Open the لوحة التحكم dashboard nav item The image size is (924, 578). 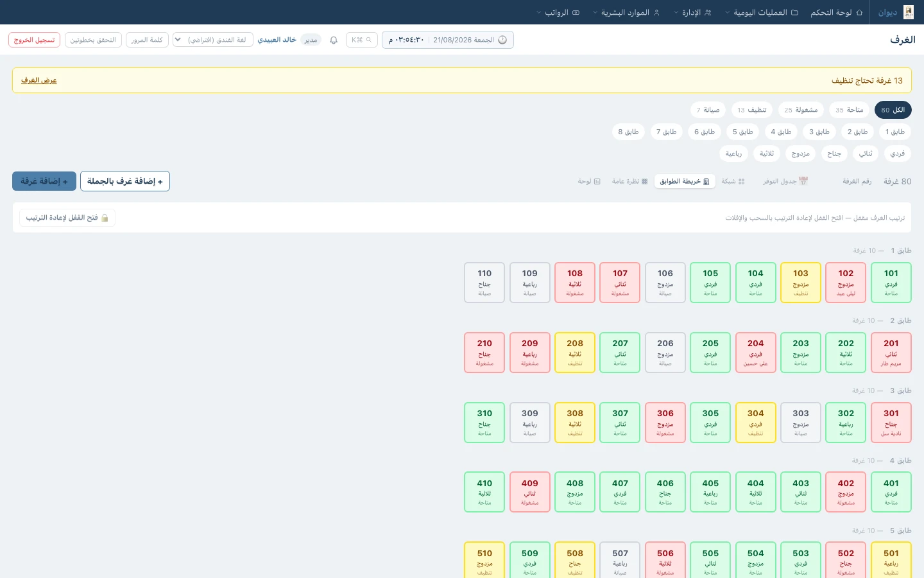836,12
